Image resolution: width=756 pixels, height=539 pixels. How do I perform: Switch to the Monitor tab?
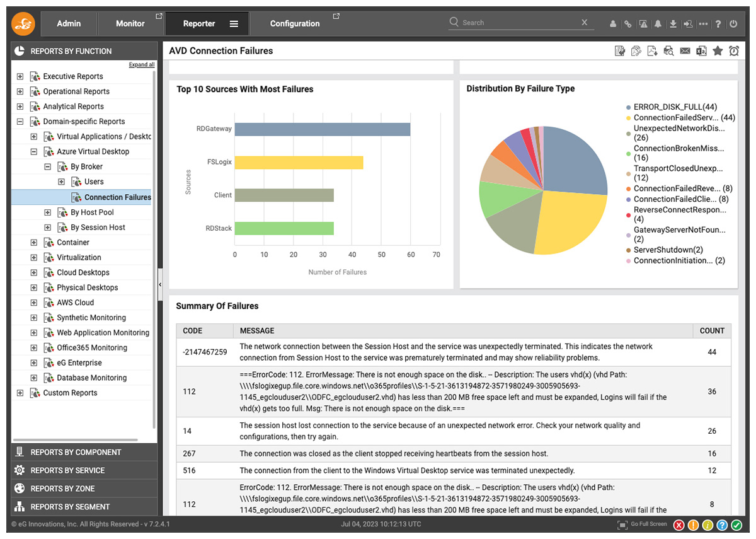click(130, 24)
